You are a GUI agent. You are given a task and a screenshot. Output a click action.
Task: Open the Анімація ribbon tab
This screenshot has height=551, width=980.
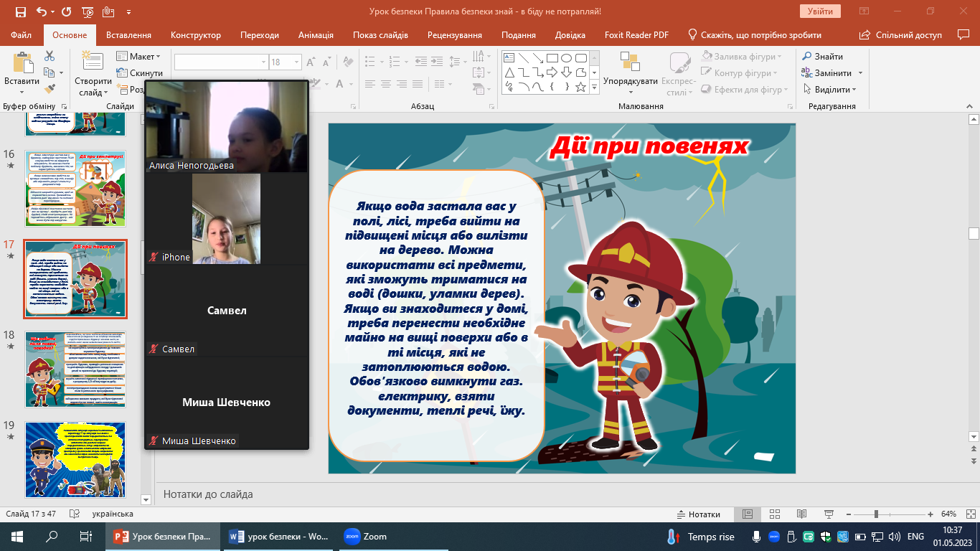point(316,35)
